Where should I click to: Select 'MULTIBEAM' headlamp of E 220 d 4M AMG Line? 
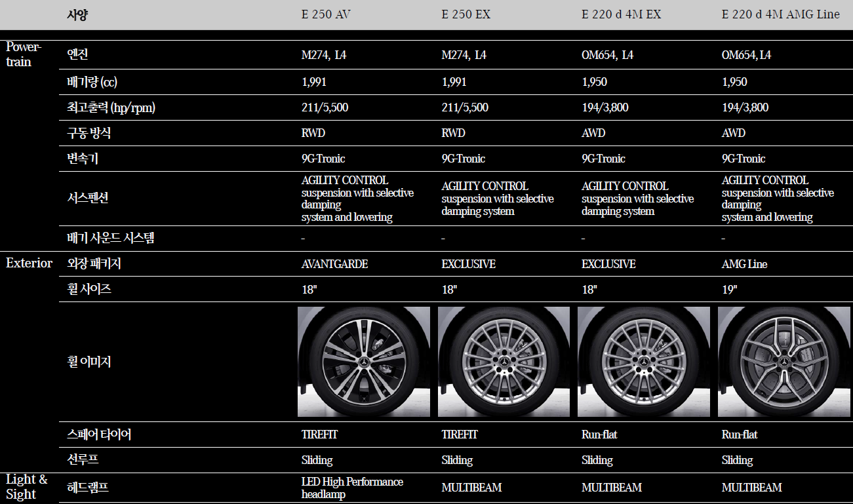pos(752,488)
